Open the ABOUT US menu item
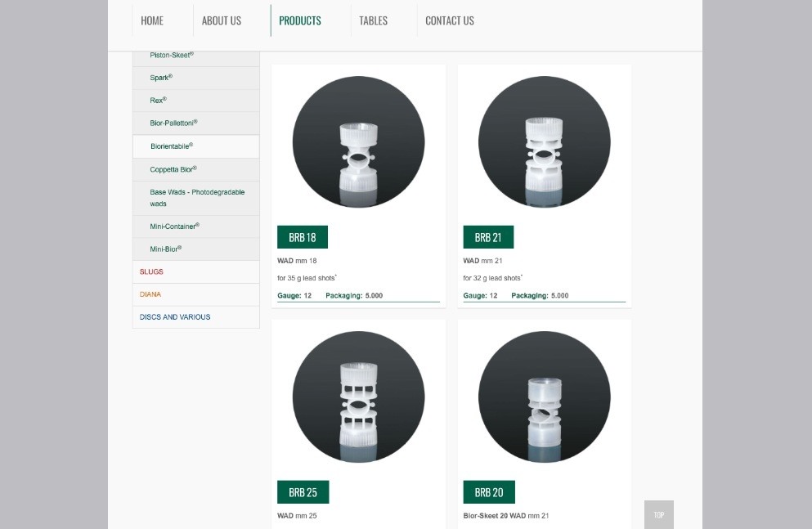 coord(222,20)
